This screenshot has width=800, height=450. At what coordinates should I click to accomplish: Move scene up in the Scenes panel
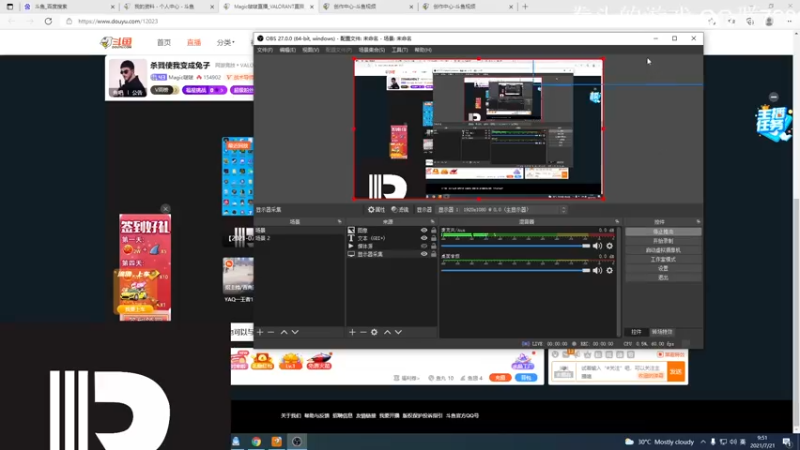coord(284,332)
